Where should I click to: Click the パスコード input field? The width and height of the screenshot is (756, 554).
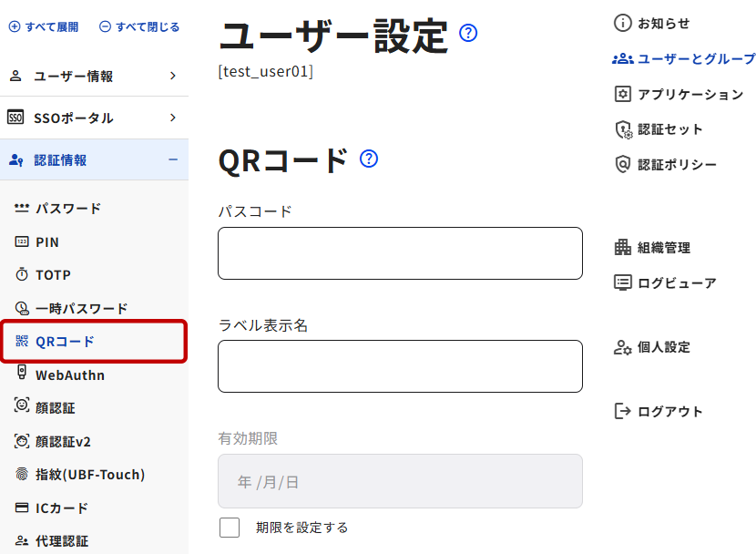[x=400, y=253]
